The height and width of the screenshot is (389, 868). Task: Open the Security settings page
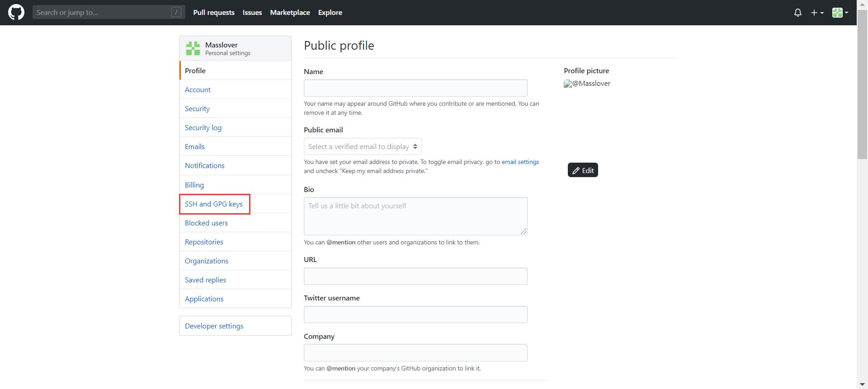pyautogui.click(x=235, y=108)
